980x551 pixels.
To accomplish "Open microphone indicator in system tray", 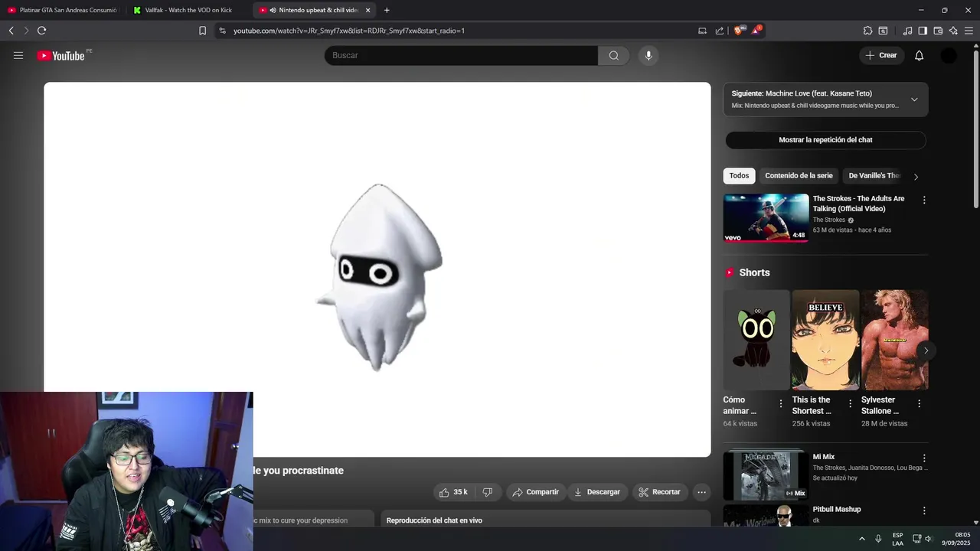I will [x=878, y=539].
